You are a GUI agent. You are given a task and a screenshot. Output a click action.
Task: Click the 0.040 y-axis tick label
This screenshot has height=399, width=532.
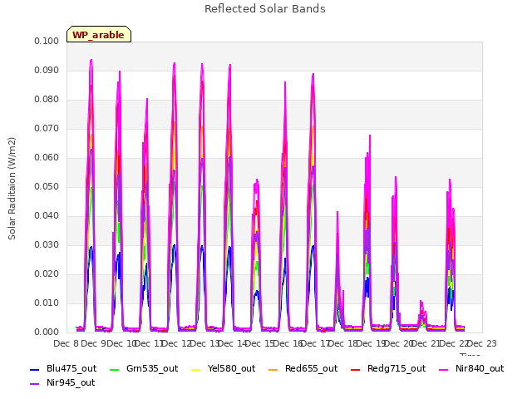coord(47,216)
